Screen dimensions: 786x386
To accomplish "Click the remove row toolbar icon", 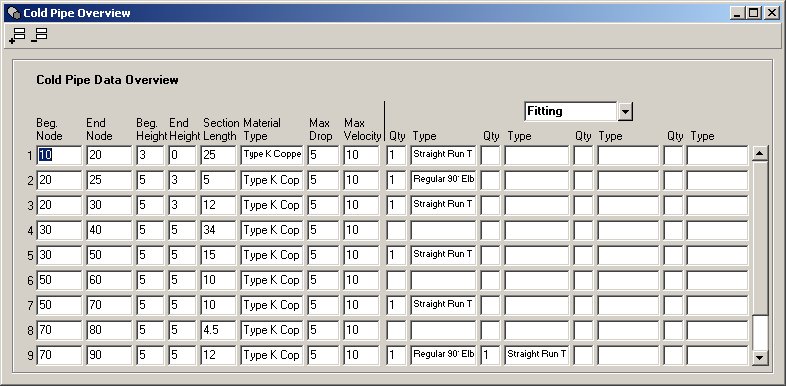I will tap(40, 35).
